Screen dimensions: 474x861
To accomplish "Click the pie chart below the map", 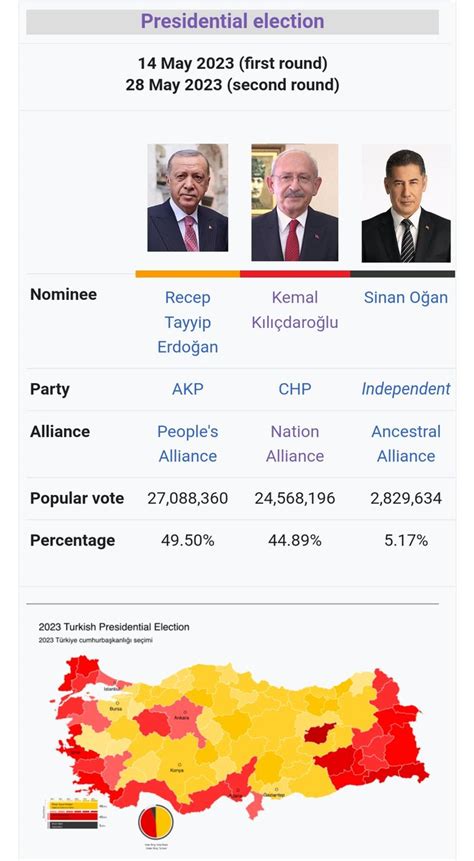I will click(156, 822).
